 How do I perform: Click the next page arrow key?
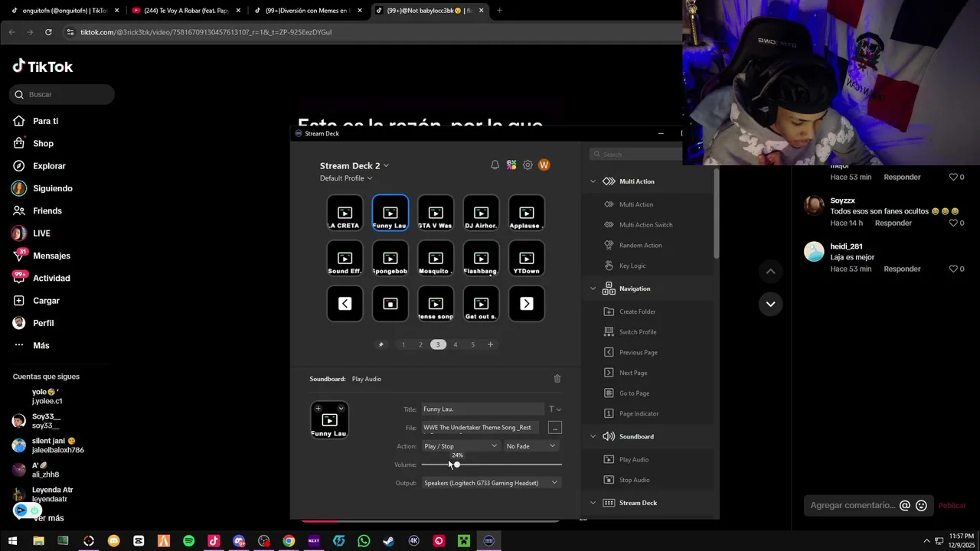[527, 304]
